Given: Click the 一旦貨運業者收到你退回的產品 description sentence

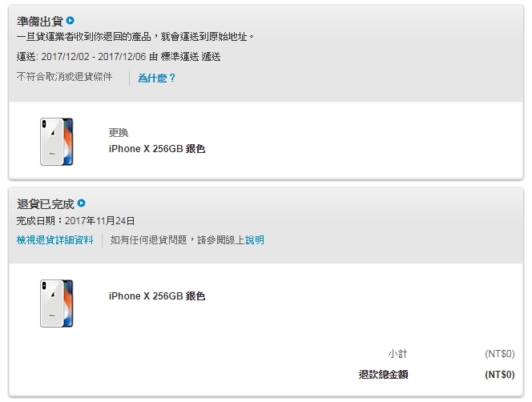Looking at the screenshot, I should click(x=135, y=37).
